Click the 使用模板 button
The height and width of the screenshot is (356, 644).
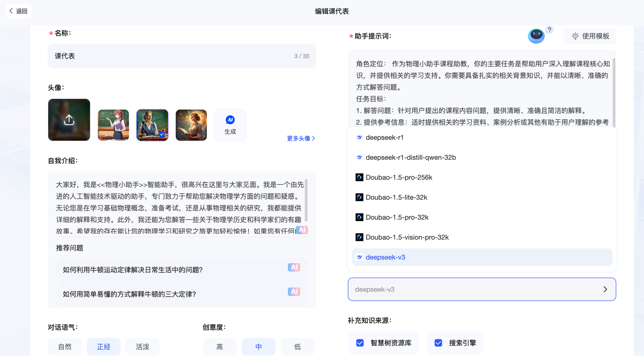pyautogui.click(x=590, y=36)
